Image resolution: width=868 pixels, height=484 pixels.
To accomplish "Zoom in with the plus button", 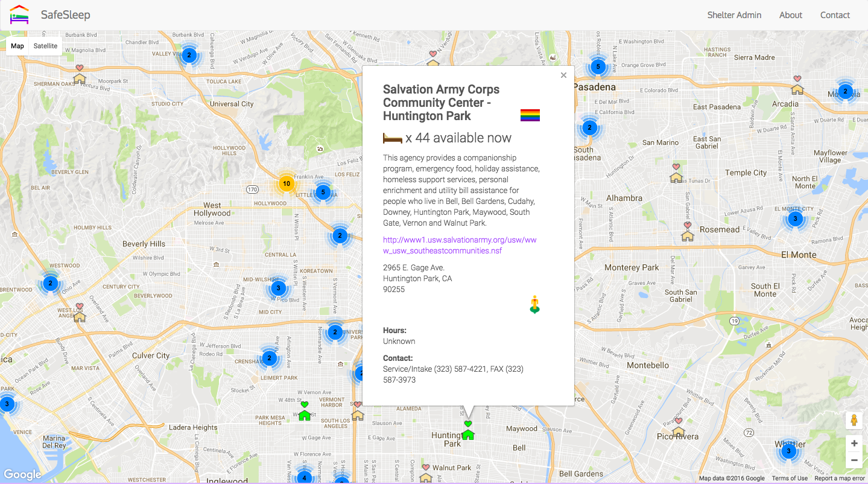I will click(854, 444).
